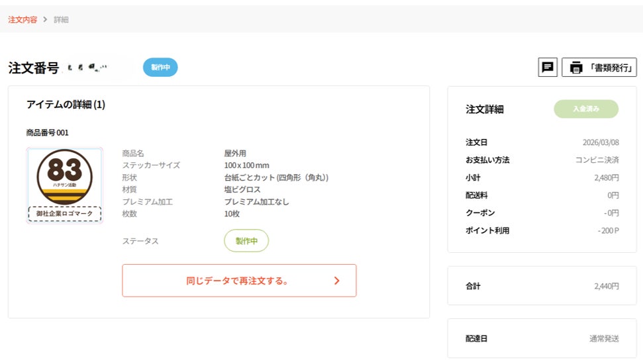The width and height of the screenshot is (643, 364).
Task: Click the printer icon for document issuance
Action: (x=575, y=68)
